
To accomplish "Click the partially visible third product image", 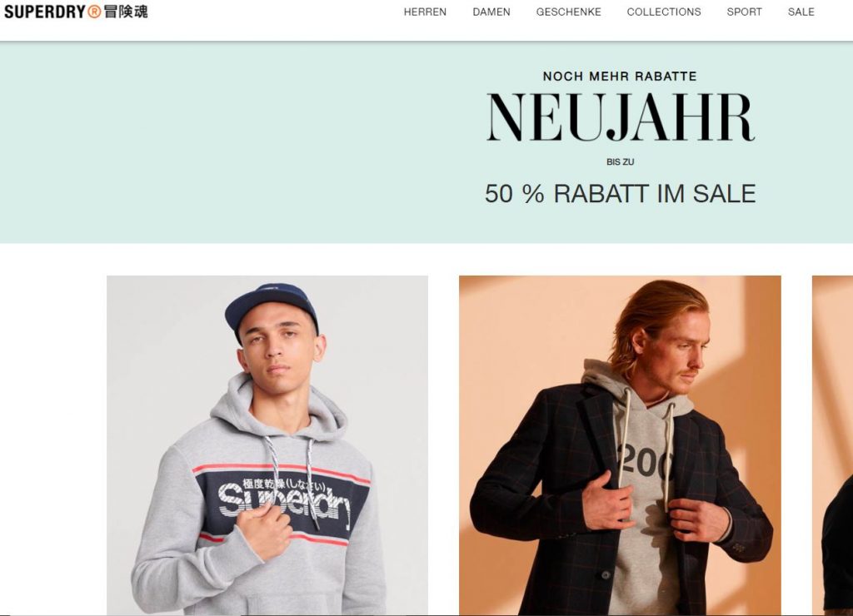I will point(832,445).
